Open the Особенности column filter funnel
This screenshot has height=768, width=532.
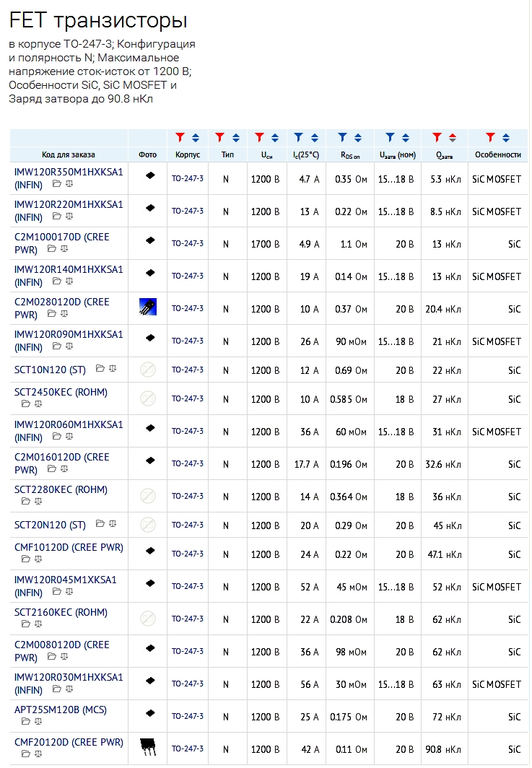(x=490, y=137)
